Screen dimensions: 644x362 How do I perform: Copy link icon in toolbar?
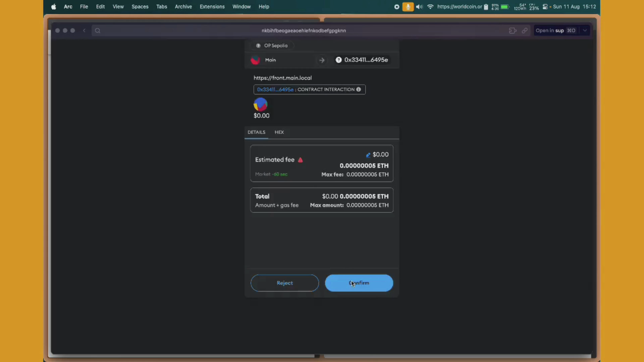[525, 31]
